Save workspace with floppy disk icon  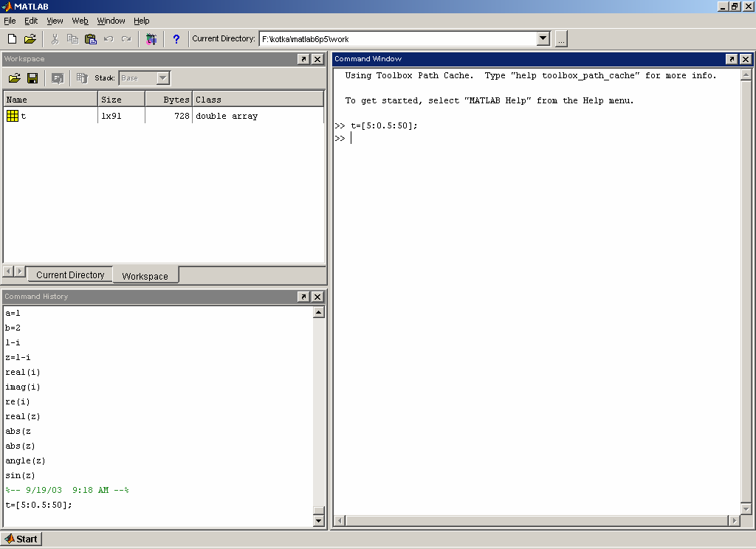32,78
